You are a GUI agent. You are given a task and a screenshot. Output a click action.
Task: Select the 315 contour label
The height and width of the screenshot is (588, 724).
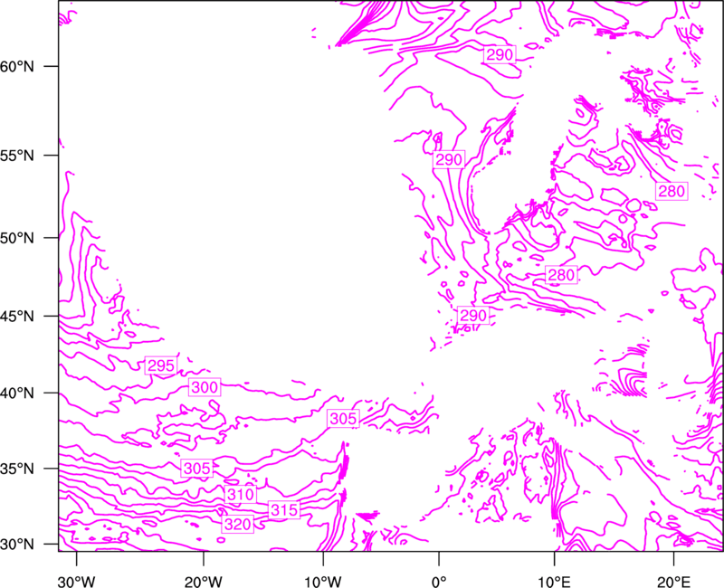284,510
